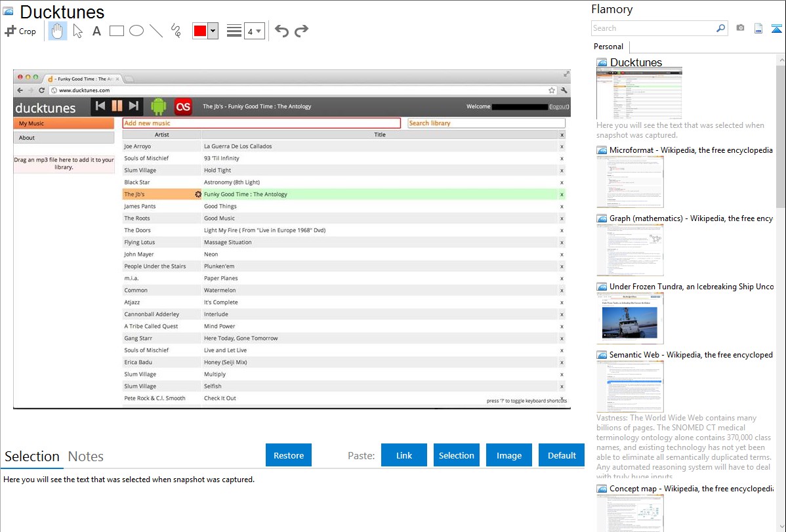Switch to the Selection tab
Viewport: 786px width, 532px height.
(x=32, y=457)
